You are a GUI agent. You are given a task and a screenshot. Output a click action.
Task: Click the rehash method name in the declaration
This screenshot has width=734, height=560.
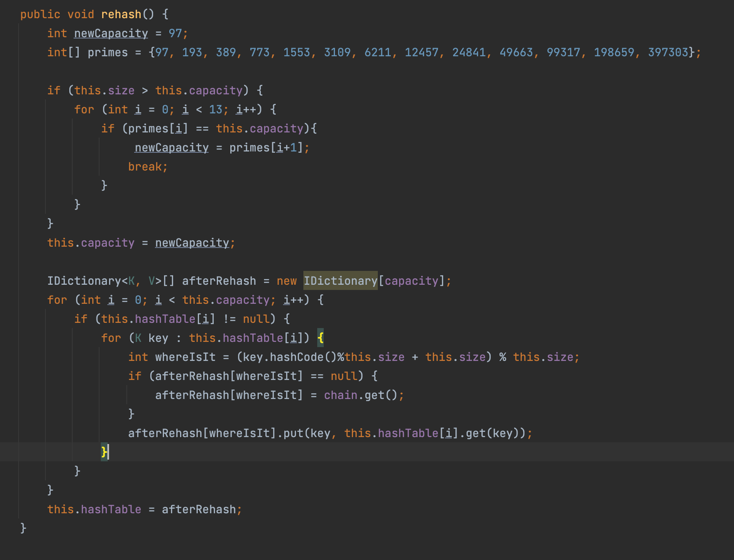click(121, 14)
